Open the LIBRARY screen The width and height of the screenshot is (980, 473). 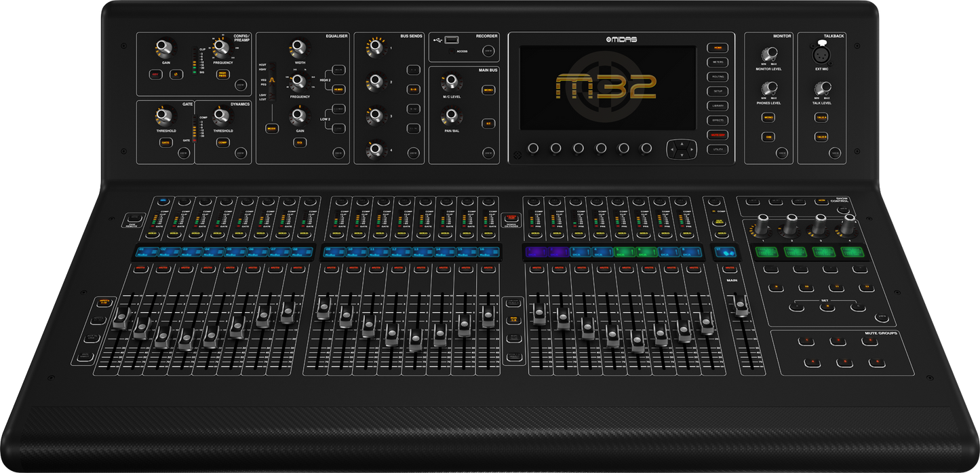point(718,105)
